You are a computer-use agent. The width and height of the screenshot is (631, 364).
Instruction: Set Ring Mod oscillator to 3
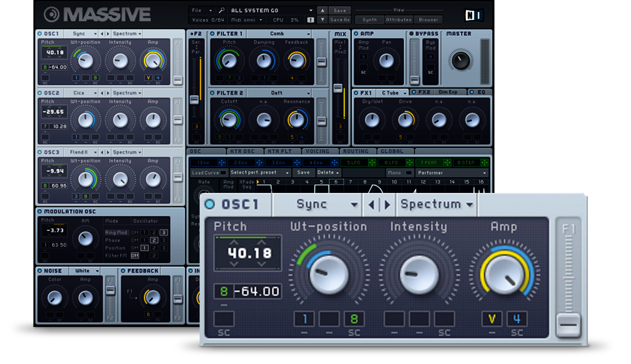pyautogui.click(x=163, y=232)
